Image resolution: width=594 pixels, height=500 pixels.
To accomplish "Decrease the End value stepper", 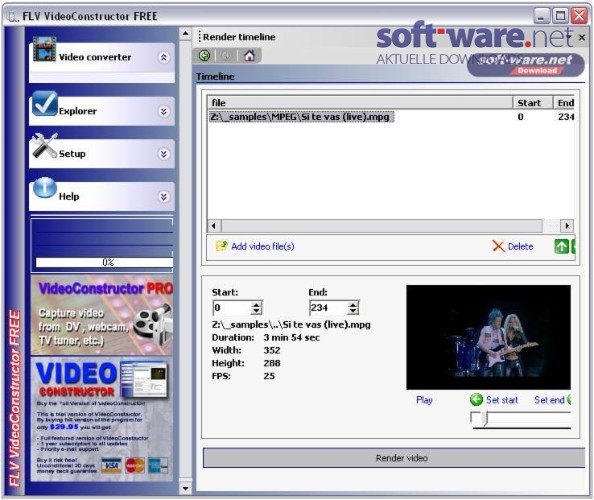I will pyautogui.click(x=353, y=311).
